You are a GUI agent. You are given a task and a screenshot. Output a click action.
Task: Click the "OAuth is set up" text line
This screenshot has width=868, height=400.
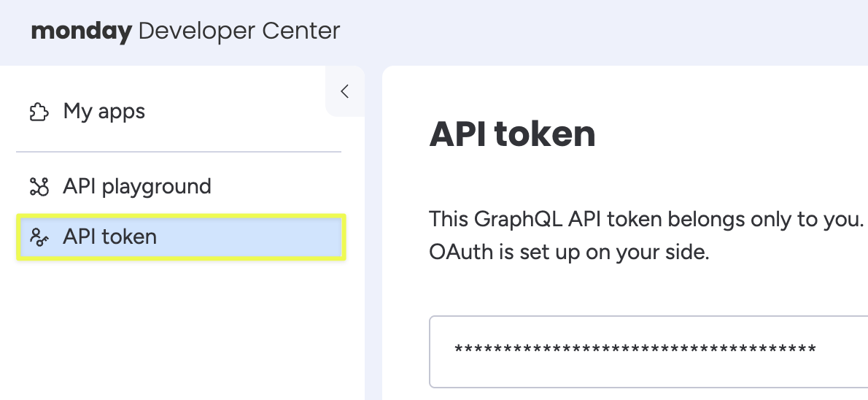[569, 253]
